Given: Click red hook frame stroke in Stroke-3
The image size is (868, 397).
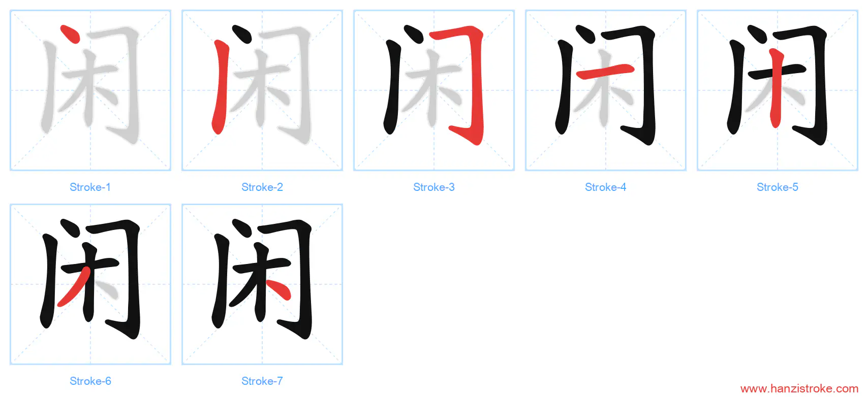Looking at the screenshot, I should pyautogui.click(x=465, y=81).
